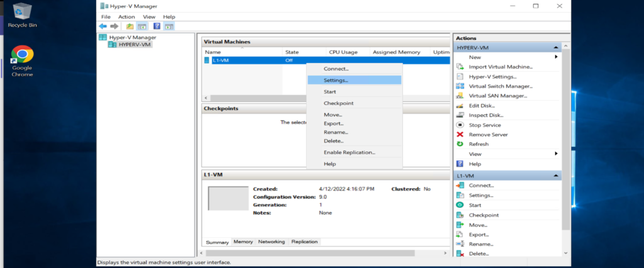The width and height of the screenshot is (644, 268).
Task: Click Delete... icon under L1-VM actions
Action: (x=460, y=254)
